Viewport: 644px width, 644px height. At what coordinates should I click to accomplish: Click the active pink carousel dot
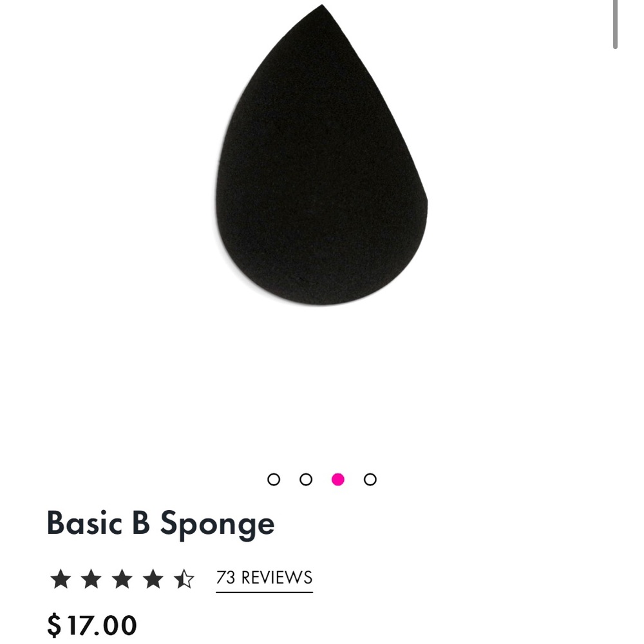pos(337,479)
